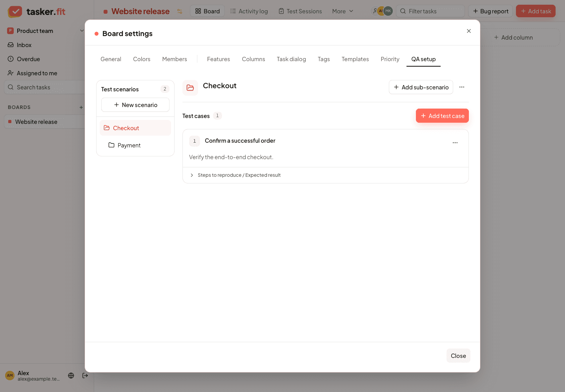Select the Tags tab

324,59
